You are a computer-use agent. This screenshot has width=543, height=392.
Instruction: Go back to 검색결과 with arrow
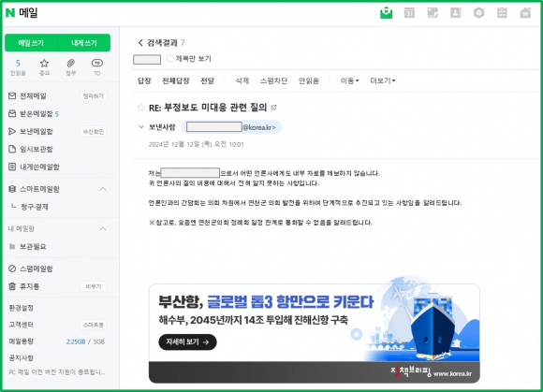click(140, 42)
